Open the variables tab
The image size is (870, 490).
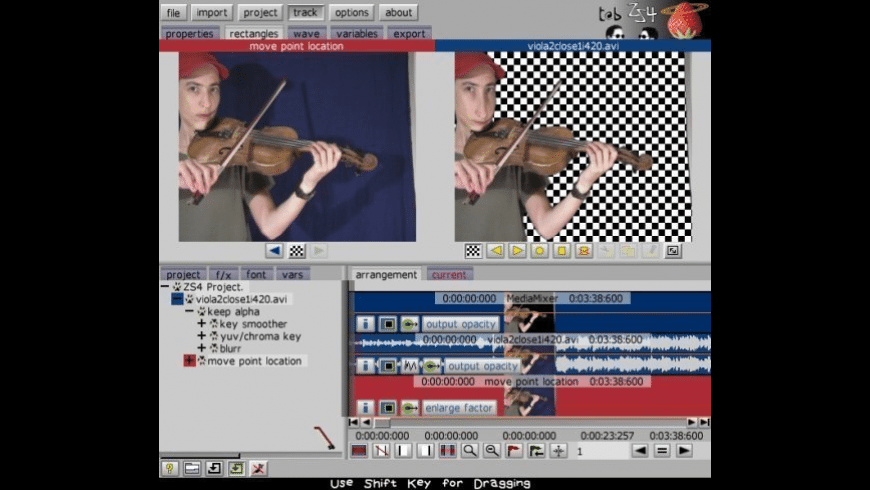[x=357, y=33]
